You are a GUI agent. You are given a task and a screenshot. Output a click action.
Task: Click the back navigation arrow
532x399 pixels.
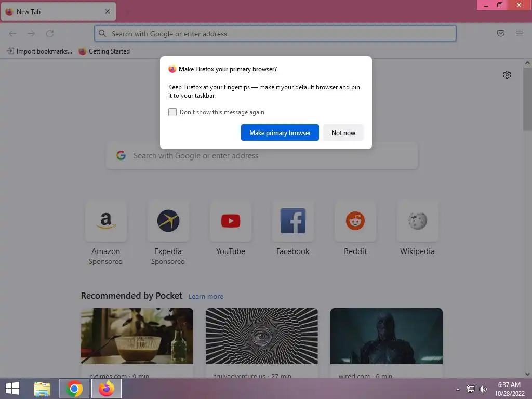pyautogui.click(x=12, y=33)
